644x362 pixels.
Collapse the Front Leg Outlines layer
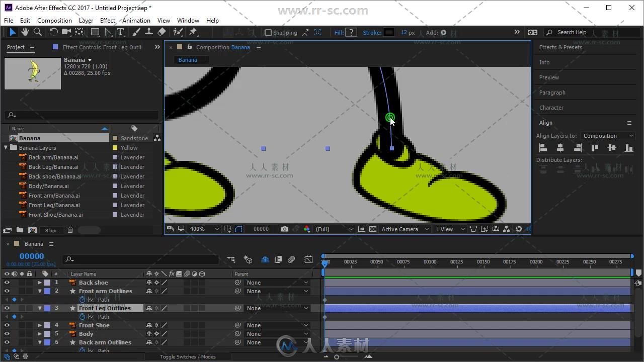point(40,308)
